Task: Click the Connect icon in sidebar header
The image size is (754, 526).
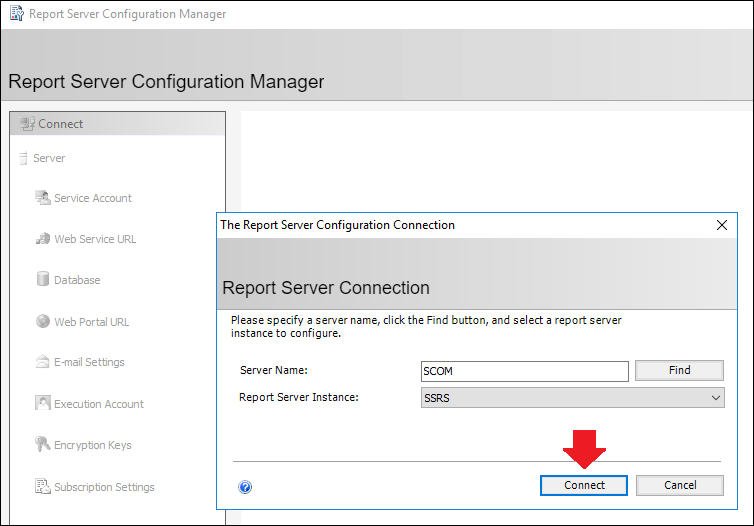Action: click(x=27, y=124)
